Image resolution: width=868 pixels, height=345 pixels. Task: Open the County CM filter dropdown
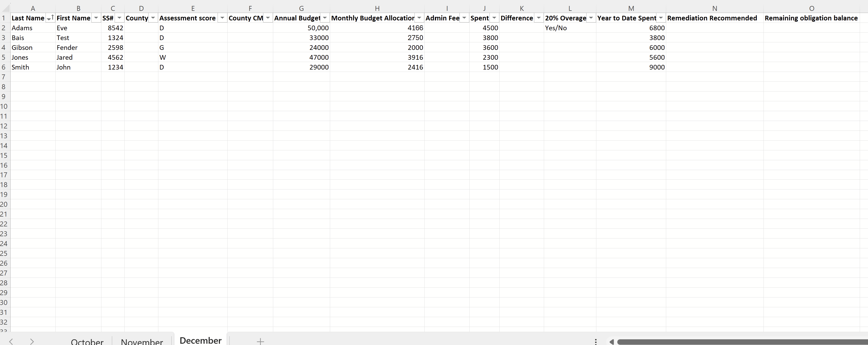(268, 18)
